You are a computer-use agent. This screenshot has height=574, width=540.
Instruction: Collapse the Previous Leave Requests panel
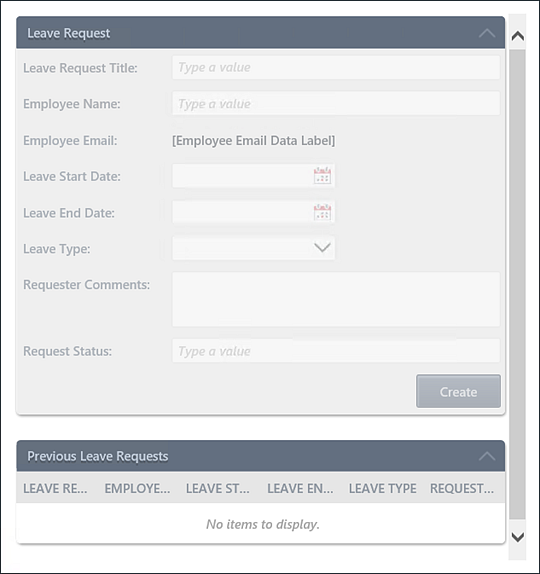pos(487,456)
